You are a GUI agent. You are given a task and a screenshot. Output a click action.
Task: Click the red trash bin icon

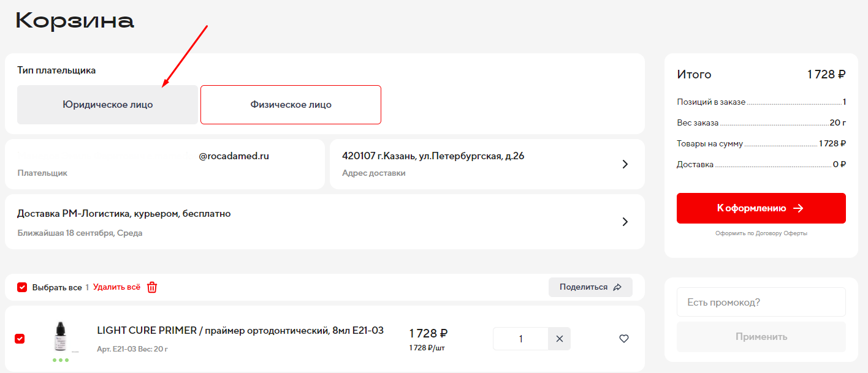click(x=152, y=287)
